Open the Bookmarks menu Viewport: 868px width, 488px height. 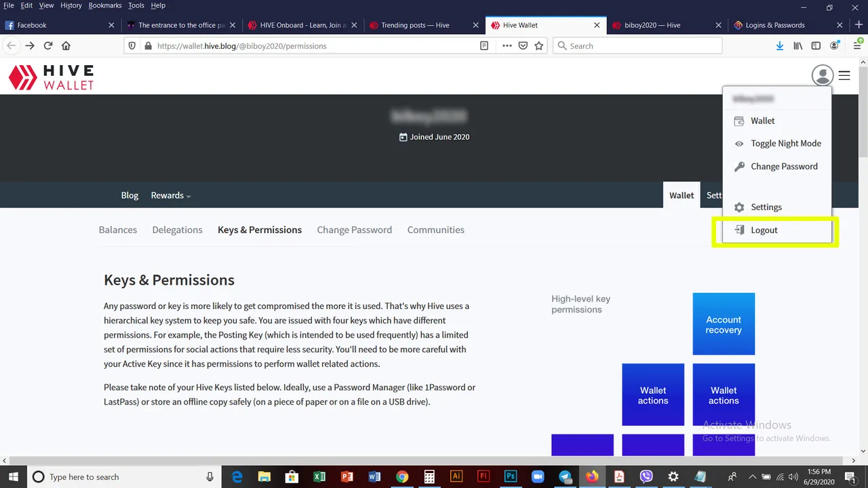click(104, 5)
